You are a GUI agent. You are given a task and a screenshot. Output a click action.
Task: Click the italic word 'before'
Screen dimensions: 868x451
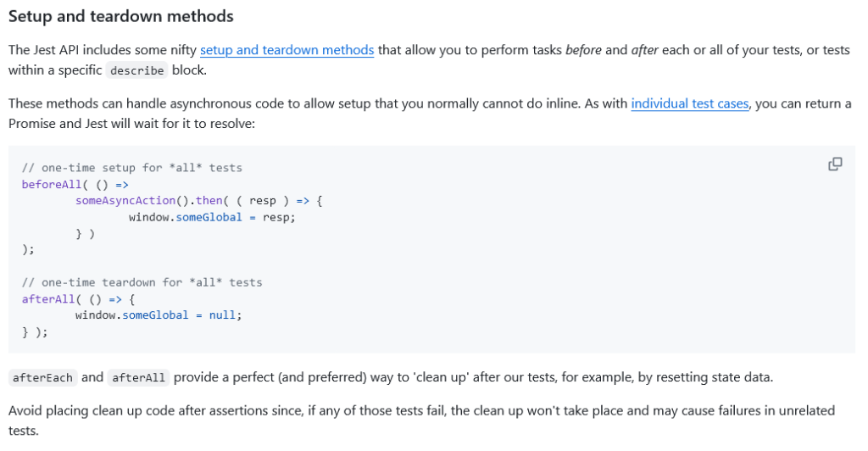pos(583,50)
